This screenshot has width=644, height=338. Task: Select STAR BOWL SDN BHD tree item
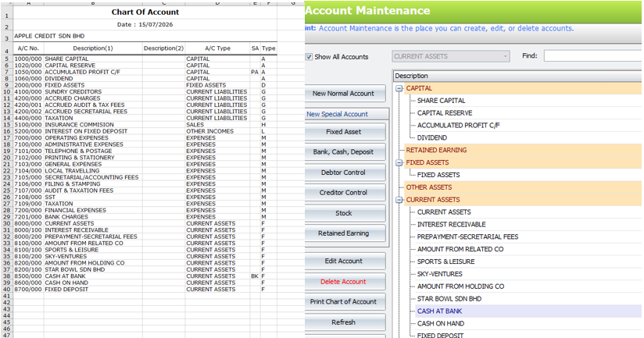[449, 299]
